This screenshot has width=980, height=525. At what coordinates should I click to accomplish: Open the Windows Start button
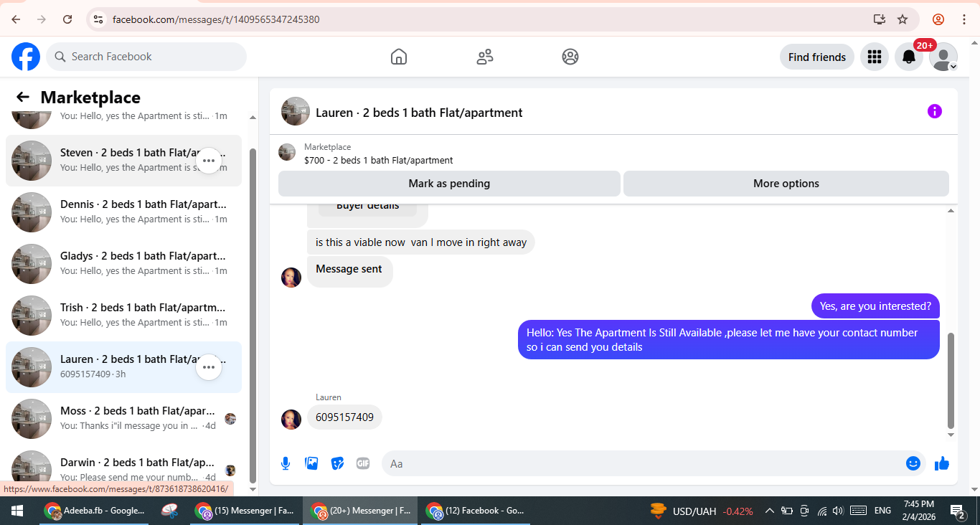pos(17,511)
